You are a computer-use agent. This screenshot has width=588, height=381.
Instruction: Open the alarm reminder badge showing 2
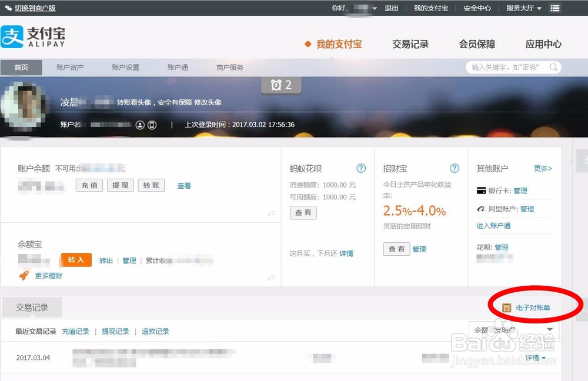(281, 85)
